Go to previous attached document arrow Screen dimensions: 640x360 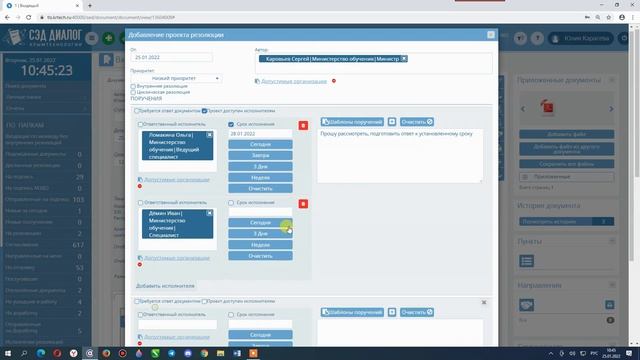coord(523,109)
